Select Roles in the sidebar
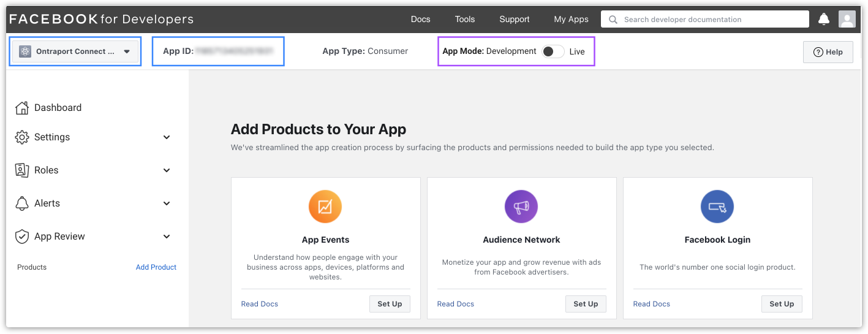 pos(47,170)
